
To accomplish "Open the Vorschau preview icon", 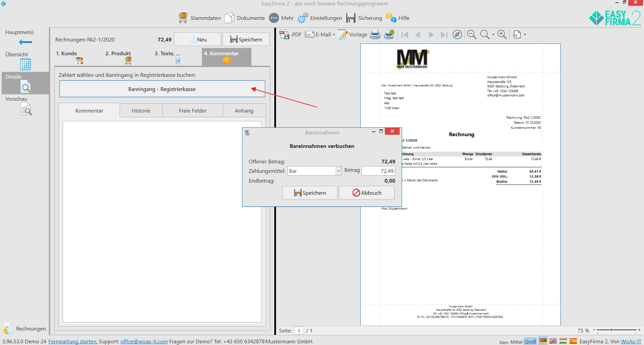I will (26, 109).
